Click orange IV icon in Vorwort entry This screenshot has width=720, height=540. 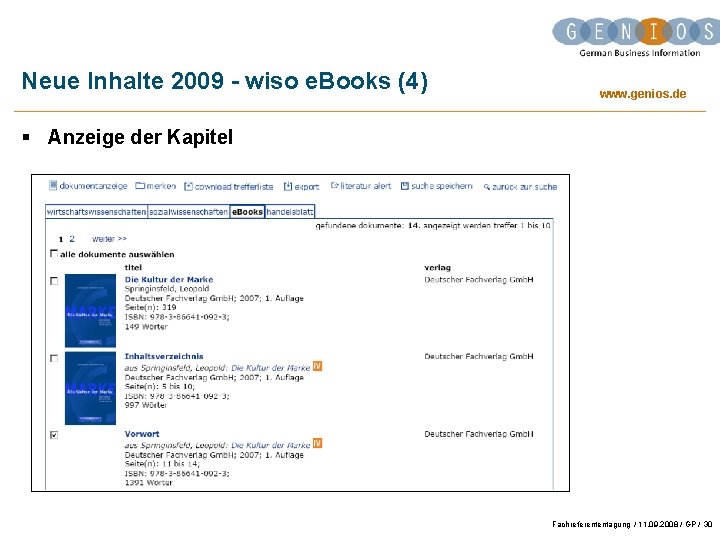pos(317,443)
